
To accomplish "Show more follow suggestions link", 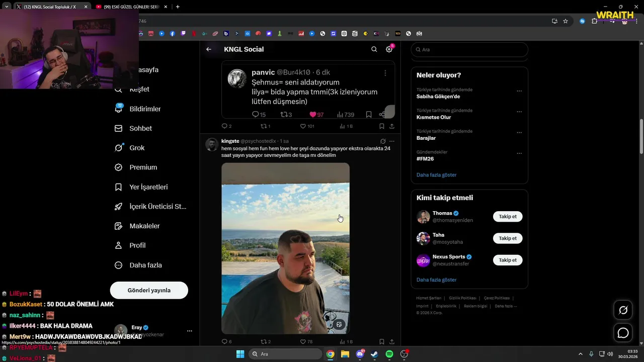I will tap(437, 280).
